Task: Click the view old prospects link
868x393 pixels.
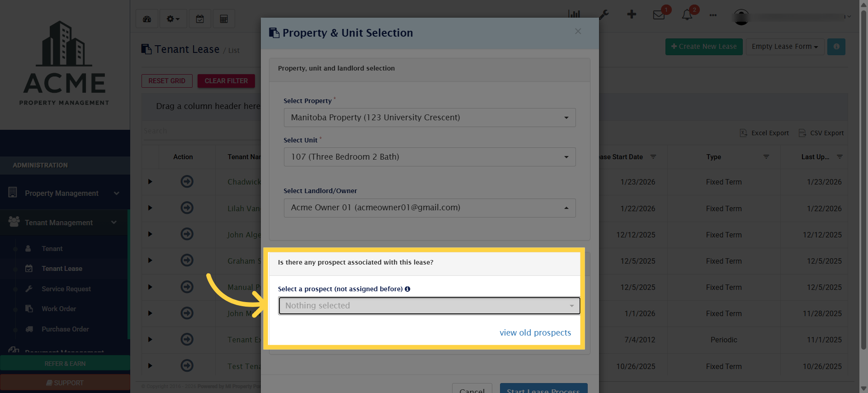Action: pyautogui.click(x=535, y=332)
